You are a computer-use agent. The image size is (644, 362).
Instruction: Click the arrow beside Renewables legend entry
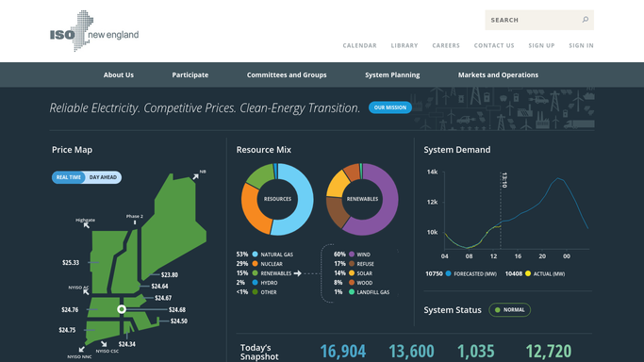(298, 273)
